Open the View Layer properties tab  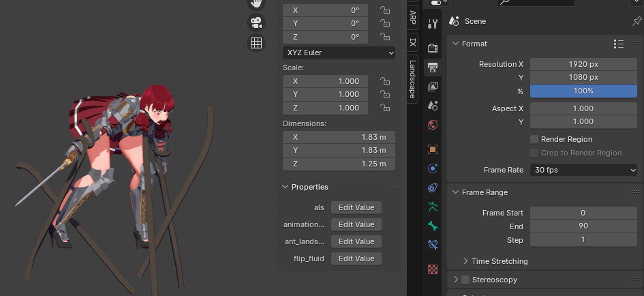pyautogui.click(x=432, y=87)
